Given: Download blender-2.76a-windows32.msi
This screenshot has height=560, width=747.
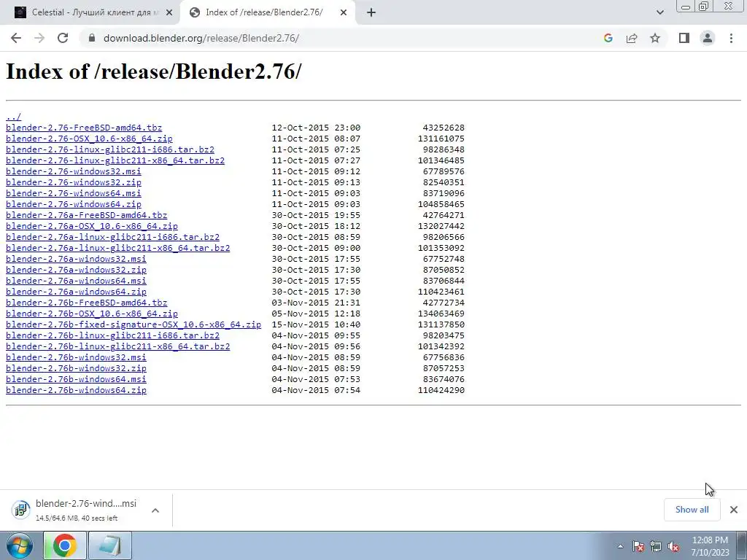Looking at the screenshot, I should pos(76,259).
